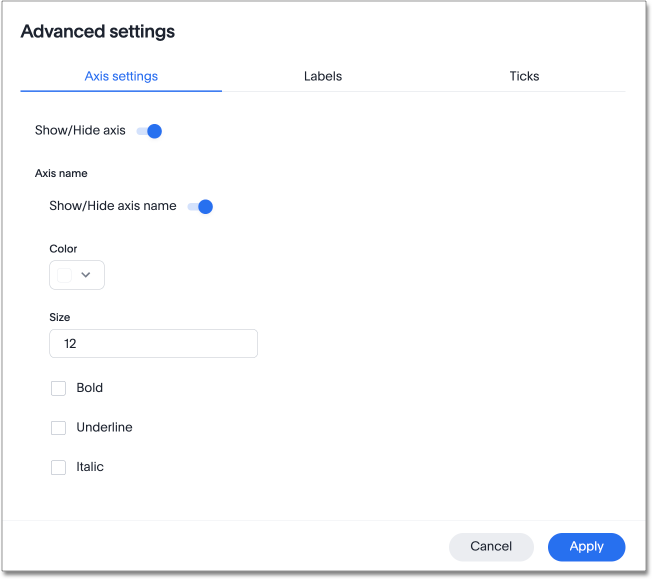Click the Advanced settings dialog title

pos(97,32)
